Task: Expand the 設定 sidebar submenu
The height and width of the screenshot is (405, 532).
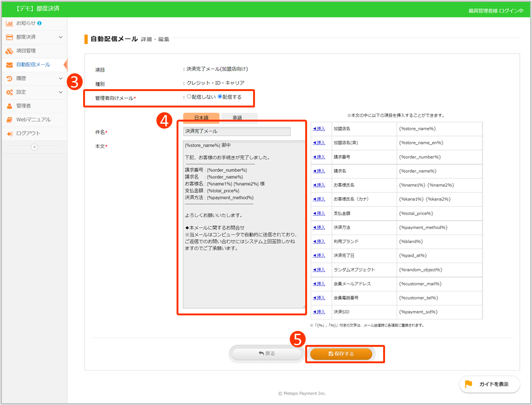Action: pos(60,92)
